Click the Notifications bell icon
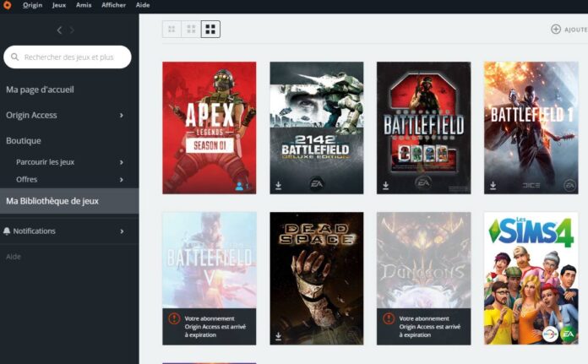The image size is (588, 364). click(8, 231)
